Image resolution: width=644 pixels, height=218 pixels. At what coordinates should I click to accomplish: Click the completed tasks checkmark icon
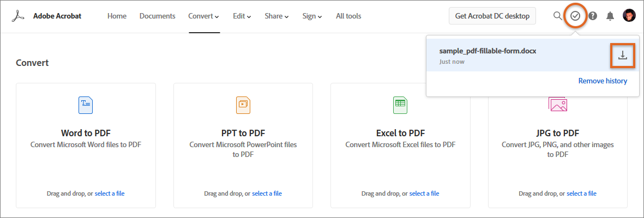[575, 16]
